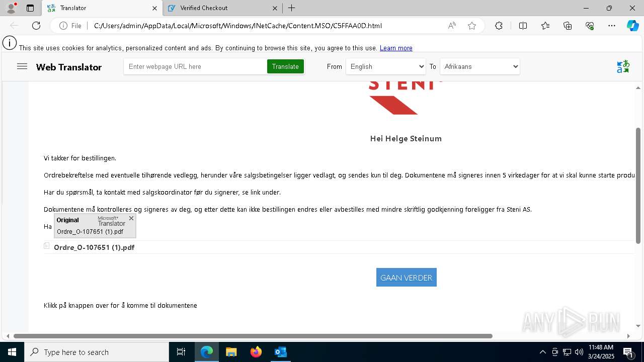Toggle Split screen view
This screenshot has height=362, width=644.
coord(523,26)
